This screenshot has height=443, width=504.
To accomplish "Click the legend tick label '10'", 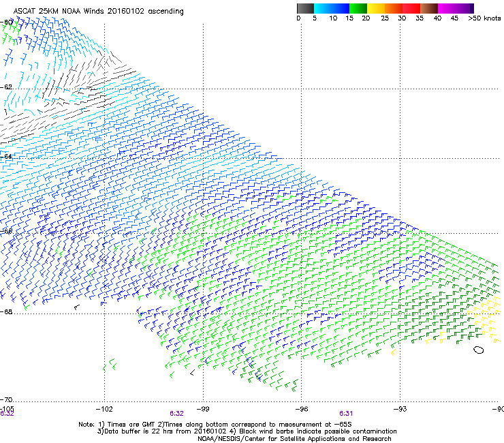I will pos(333,18).
